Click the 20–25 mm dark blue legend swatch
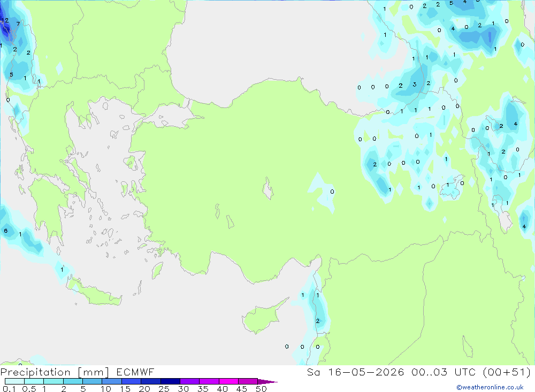Screen dimensions: 535x392 (x=151, y=381)
